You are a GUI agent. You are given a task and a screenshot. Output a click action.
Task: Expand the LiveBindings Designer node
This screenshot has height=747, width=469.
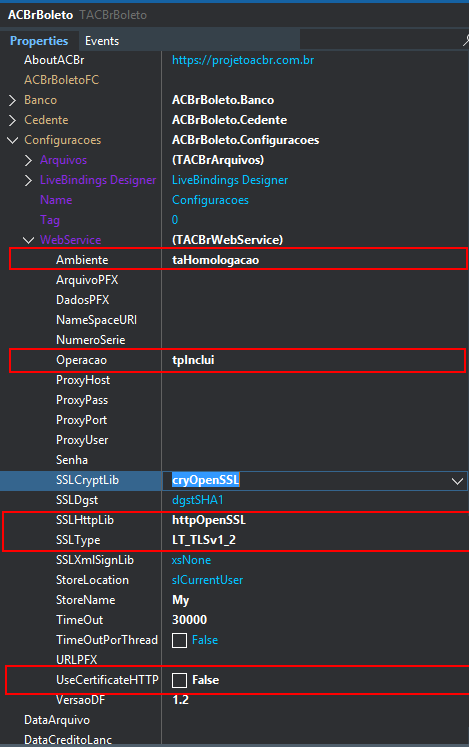[29, 180]
